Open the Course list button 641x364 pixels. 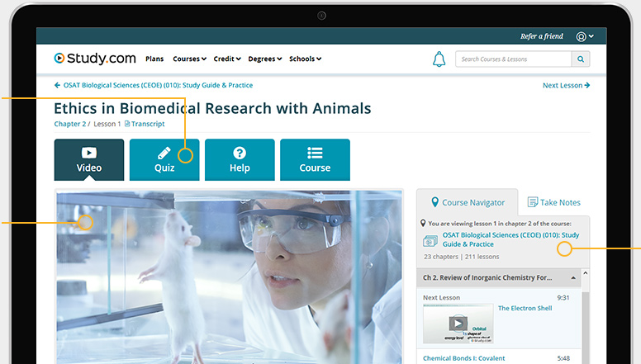[315, 159]
